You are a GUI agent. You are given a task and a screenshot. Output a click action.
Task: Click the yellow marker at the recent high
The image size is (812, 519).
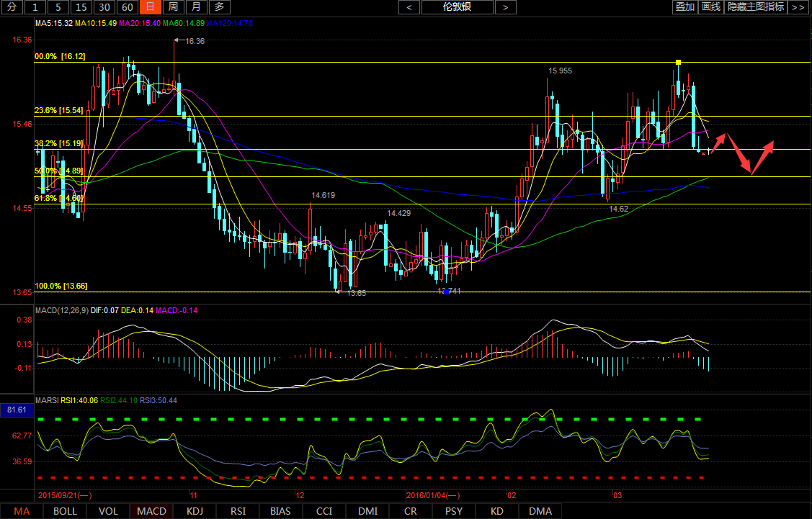(x=678, y=63)
